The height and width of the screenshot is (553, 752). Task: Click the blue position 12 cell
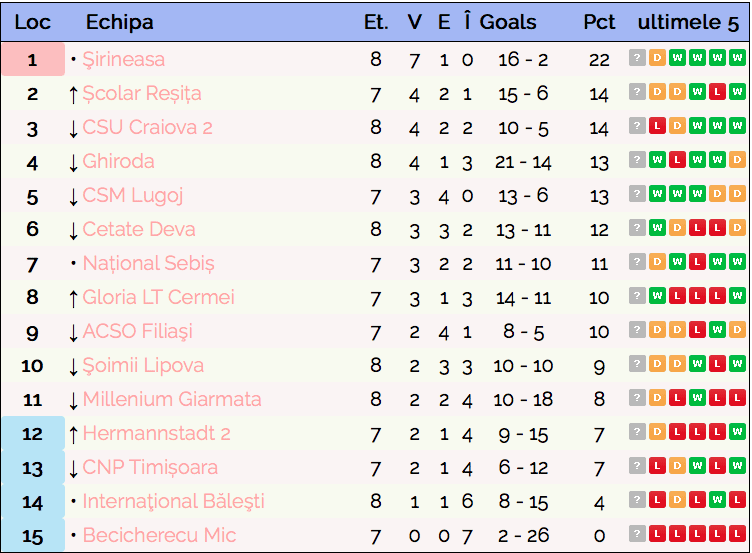coord(33,434)
